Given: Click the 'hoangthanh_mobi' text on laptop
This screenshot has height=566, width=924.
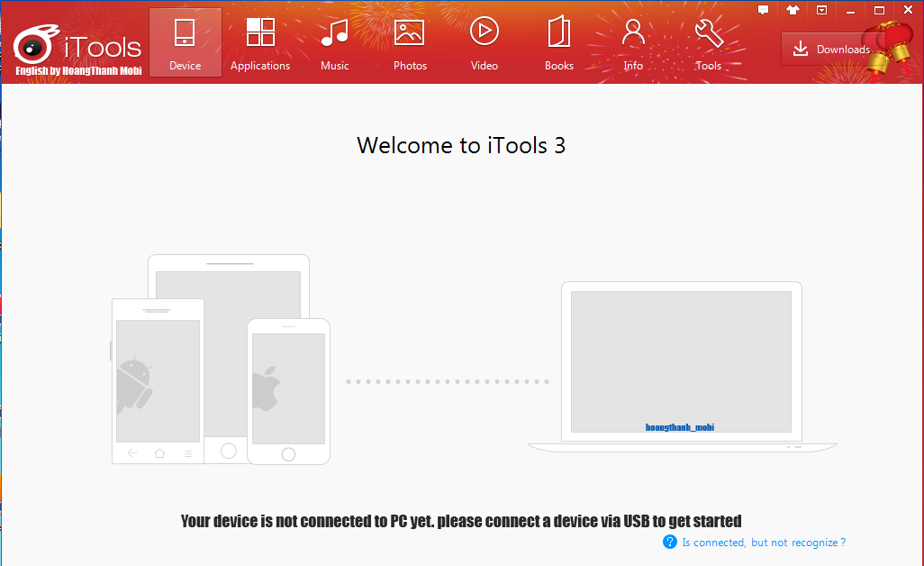Looking at the screenshot, I should pos(680,427).
